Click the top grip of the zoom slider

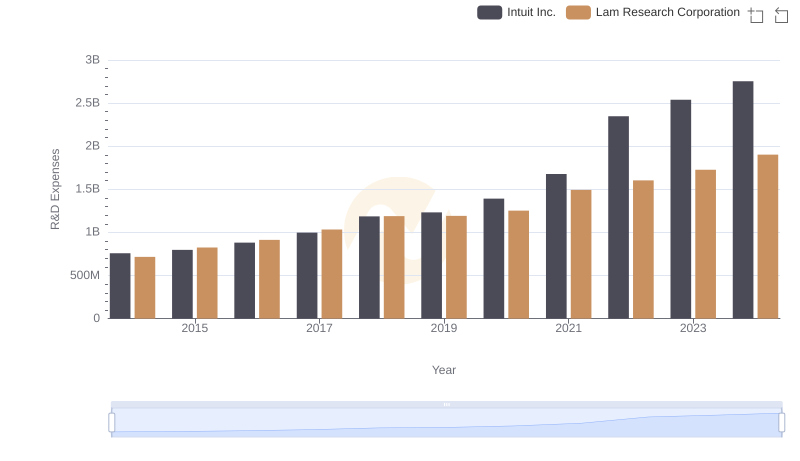[x=446, y=404]
